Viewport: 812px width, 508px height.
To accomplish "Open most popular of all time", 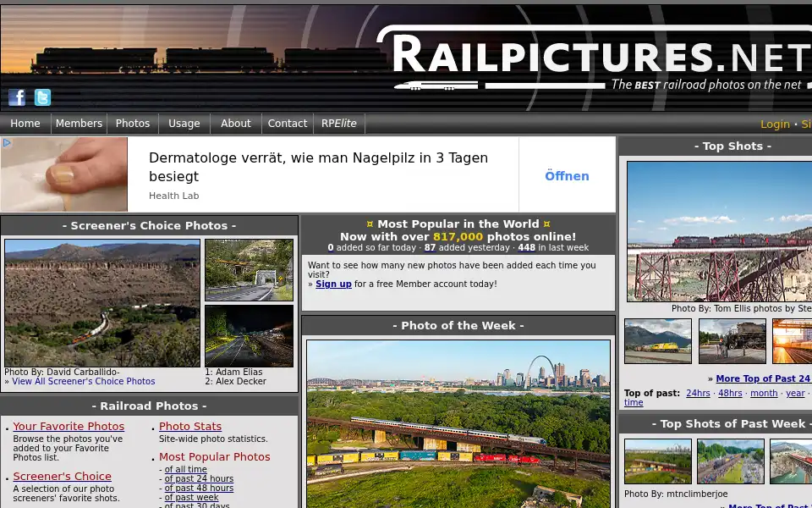I will [185, 469].
